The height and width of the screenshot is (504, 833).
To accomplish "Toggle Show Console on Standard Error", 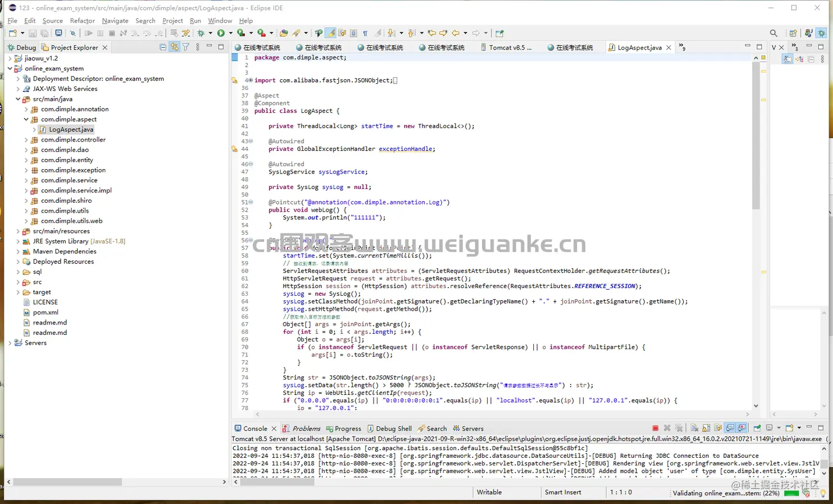I will coord(742,428).
